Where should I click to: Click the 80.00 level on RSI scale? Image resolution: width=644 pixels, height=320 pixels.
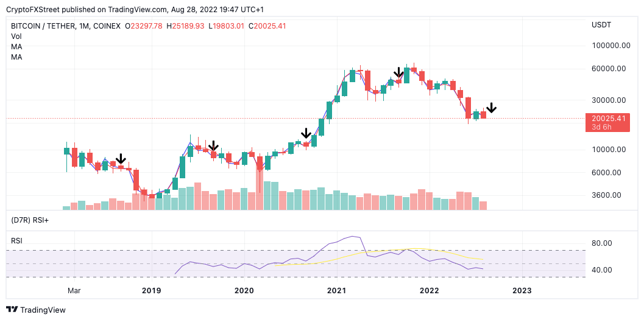click(x=602, y=243)
